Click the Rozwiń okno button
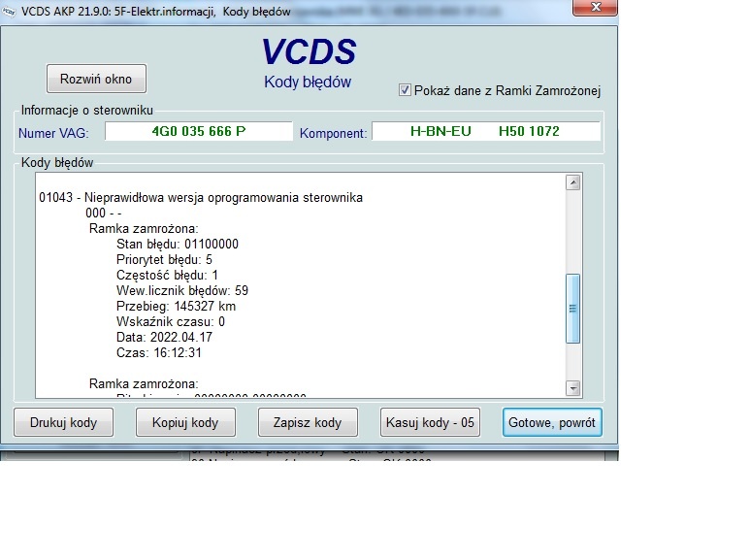The width and height of the screenshot is (750, 560). point(96,79)
